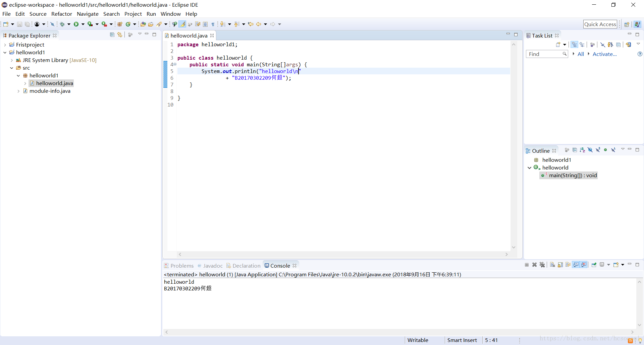Viewport: 644px width, 345px height.
Task: Click the Activate... link in Task List
Action: pos(604,54)
